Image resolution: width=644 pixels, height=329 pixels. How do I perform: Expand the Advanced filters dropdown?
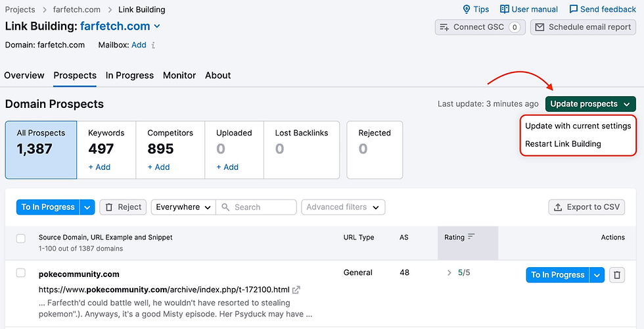(342, 207)
